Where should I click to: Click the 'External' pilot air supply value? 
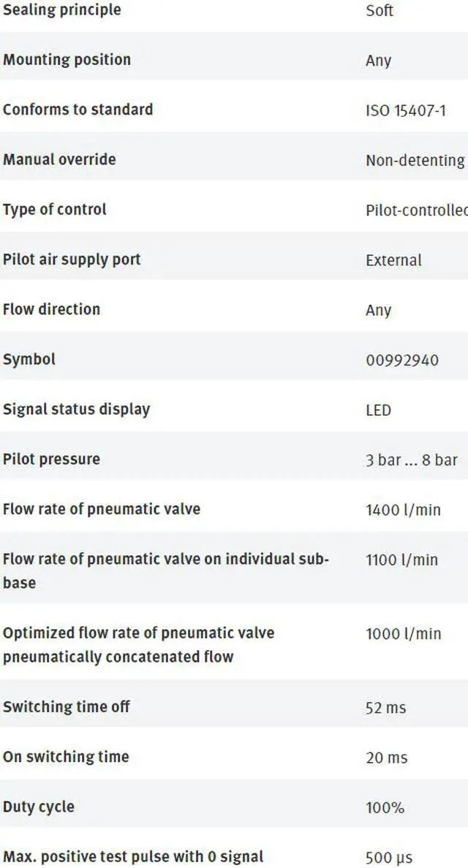(393, 260)
